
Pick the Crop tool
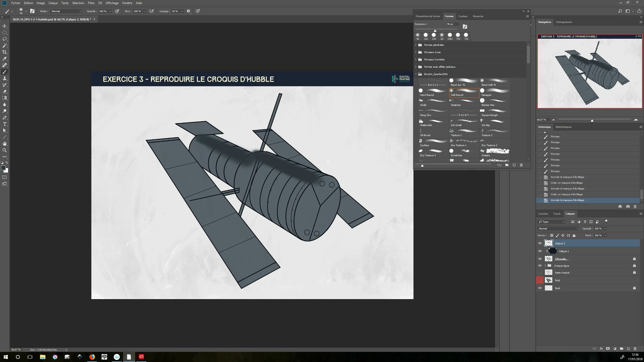point(5,52)
